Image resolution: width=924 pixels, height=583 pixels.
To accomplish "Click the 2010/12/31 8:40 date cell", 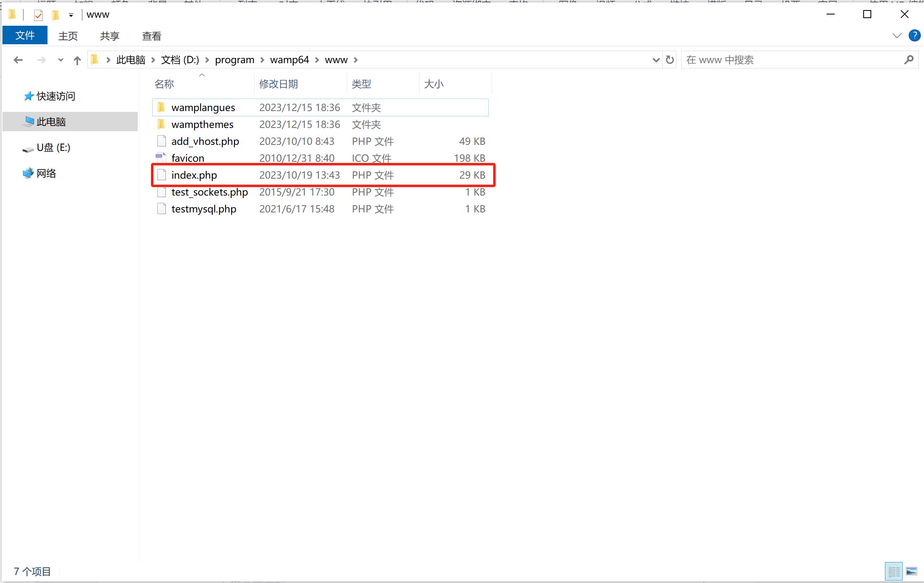I will click(297, 158).
